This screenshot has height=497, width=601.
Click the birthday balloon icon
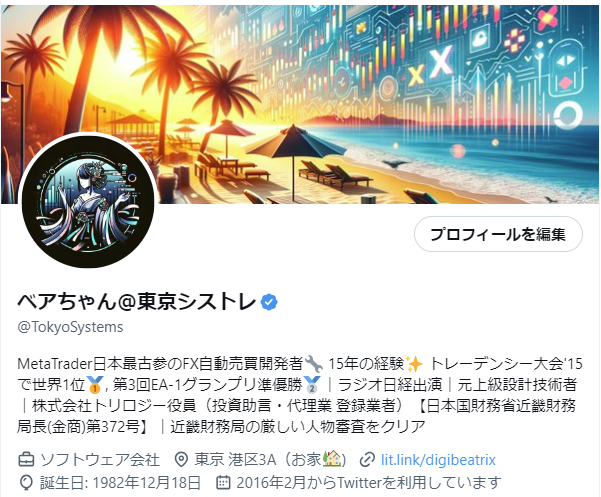pyautogui.click(x=26, y=483)
